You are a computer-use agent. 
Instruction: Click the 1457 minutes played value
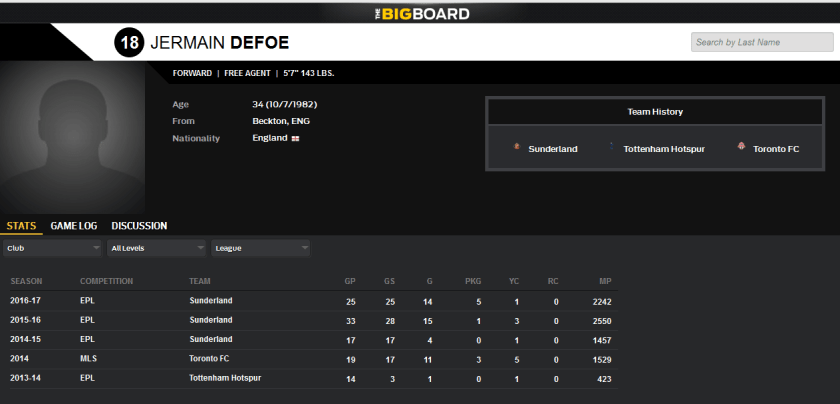coord(602,340)
